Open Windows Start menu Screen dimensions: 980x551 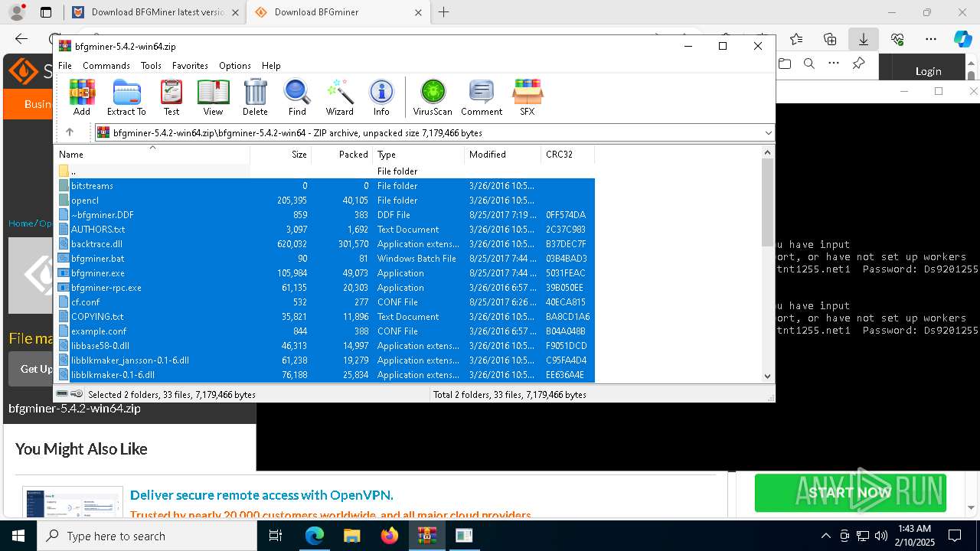point(18,536)
